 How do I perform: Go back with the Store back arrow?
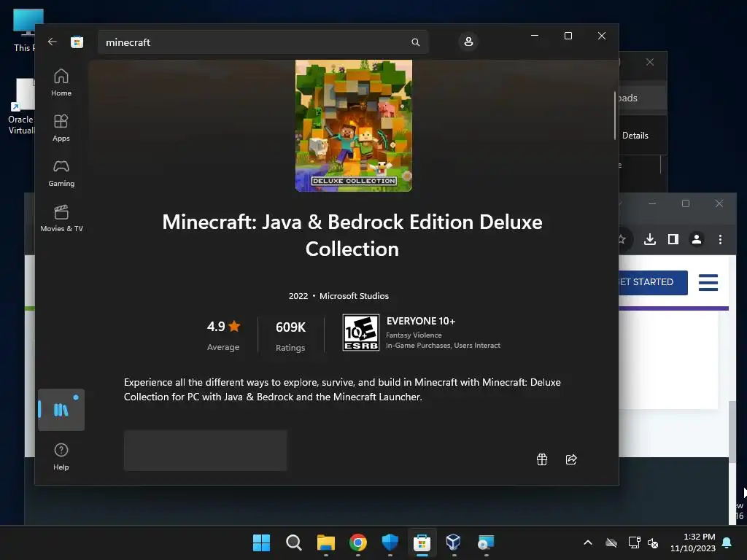click(53, 42)
